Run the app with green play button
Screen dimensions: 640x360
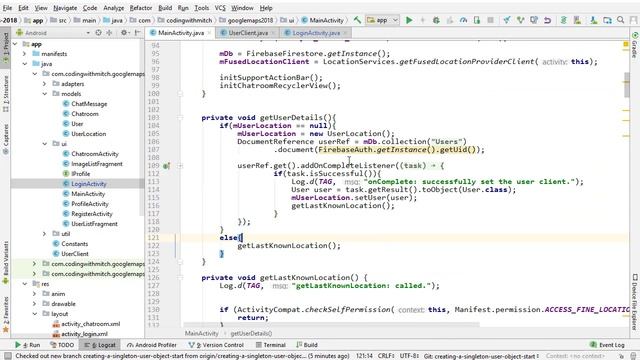(x=409, y=20)
